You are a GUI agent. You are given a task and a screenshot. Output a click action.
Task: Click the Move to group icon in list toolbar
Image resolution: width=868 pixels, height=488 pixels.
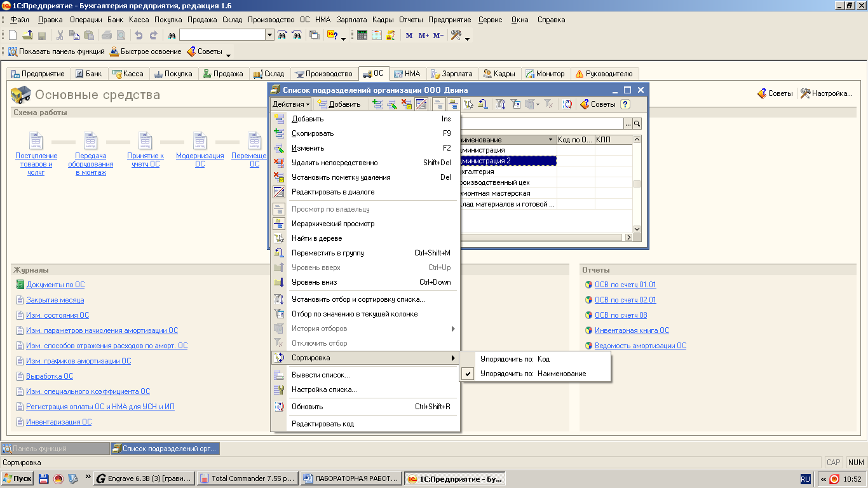pos(483,104)
